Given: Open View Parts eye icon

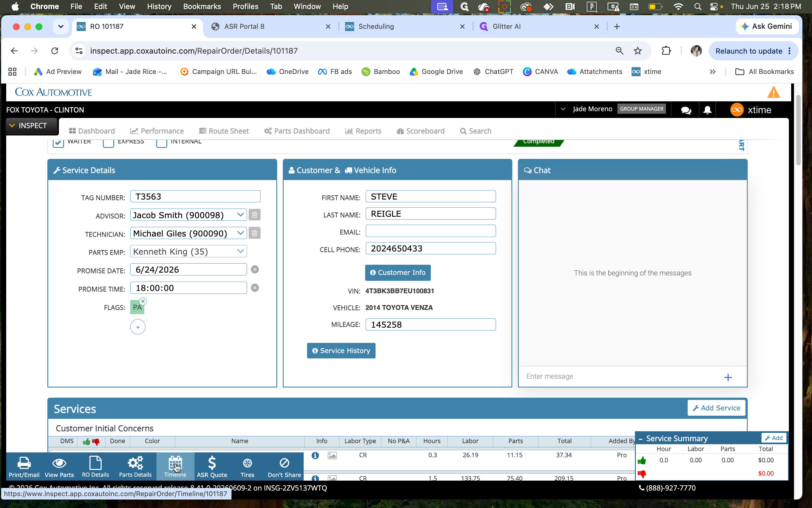Looking at the screenshot, I should click(x=59, y=467).
